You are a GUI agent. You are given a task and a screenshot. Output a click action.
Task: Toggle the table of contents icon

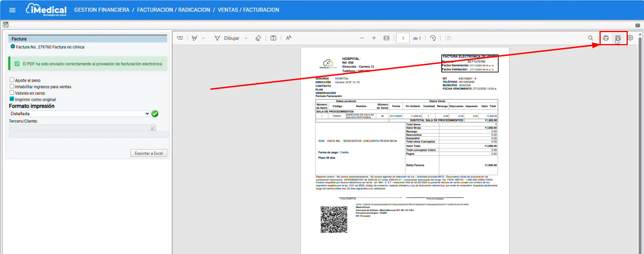(x=180, y=38)
